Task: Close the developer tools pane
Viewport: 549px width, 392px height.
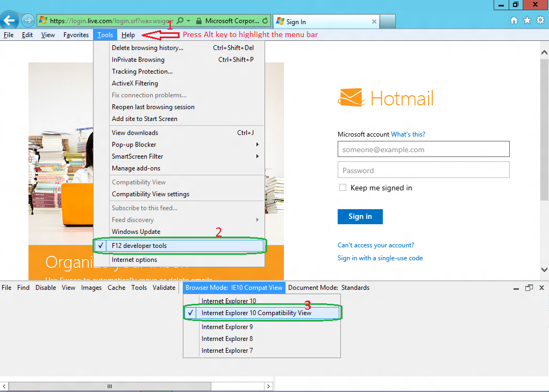Action: tap(541, 288)
